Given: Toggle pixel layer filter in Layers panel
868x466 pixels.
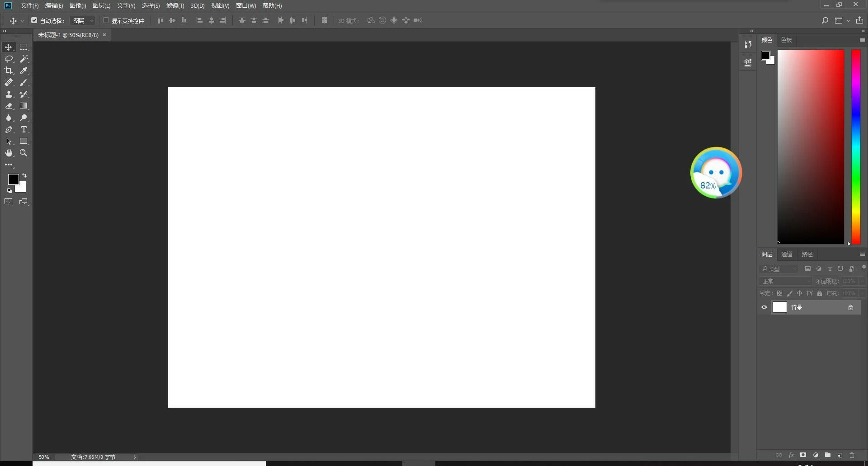Looking at the screenshot, I should [x=808, y=268].
